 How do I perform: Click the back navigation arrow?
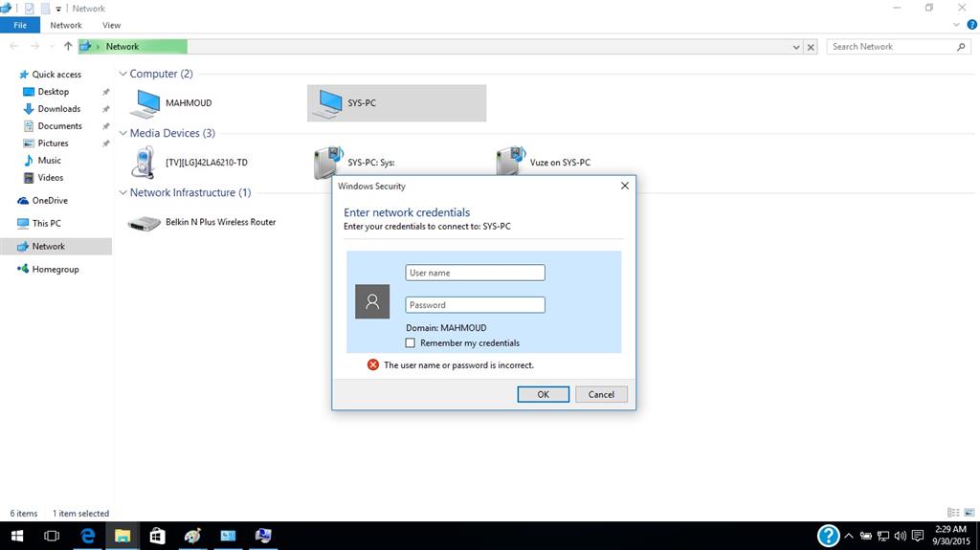pyautogui.click(x=13, y=46)
